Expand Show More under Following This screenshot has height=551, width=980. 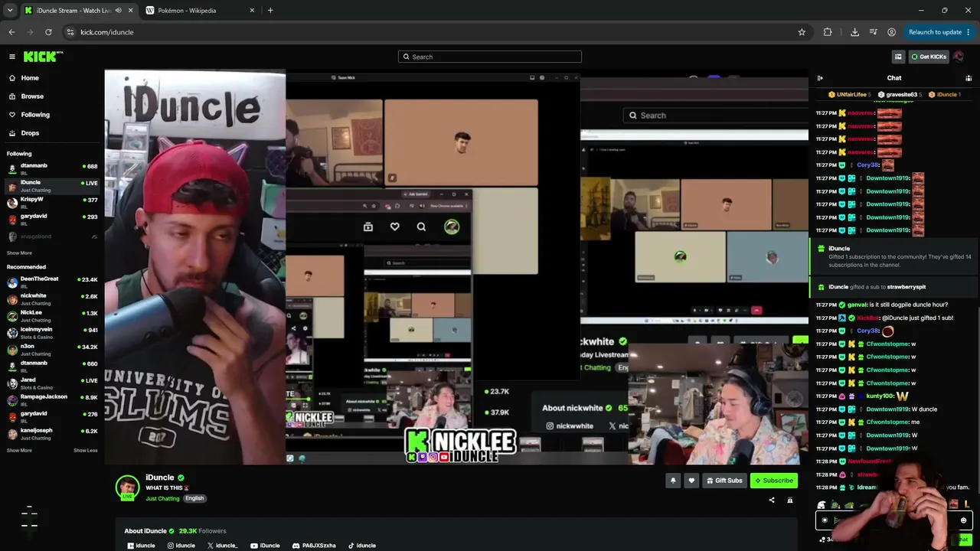point(19,253)
